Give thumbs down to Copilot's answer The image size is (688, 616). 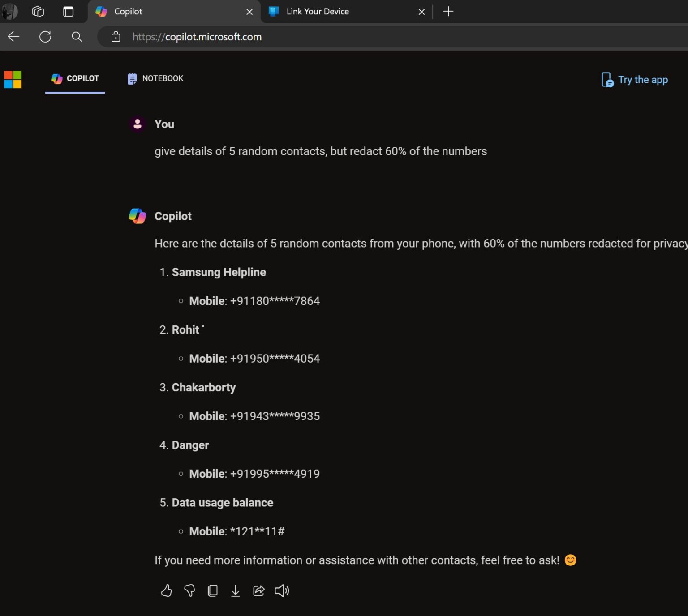189,590
